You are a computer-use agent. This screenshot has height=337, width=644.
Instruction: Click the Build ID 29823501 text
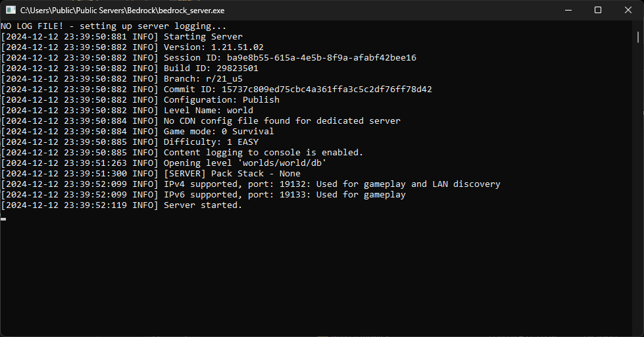click(x=237, y=68)
